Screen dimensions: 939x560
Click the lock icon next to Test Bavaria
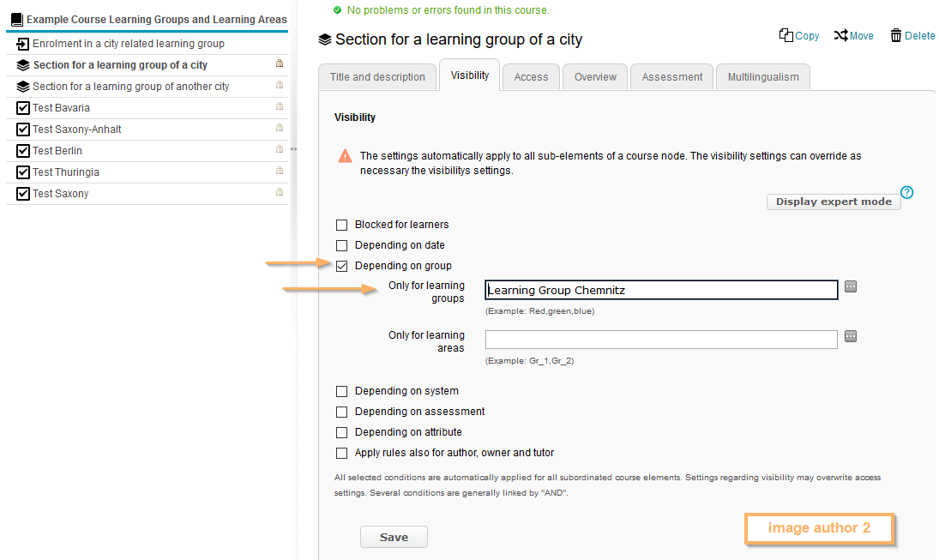pyautogui.click(x=280, y=107)
